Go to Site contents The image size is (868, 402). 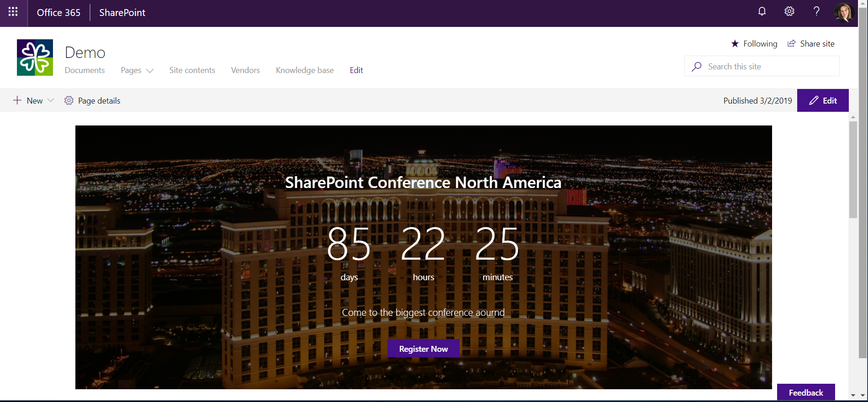192,70
